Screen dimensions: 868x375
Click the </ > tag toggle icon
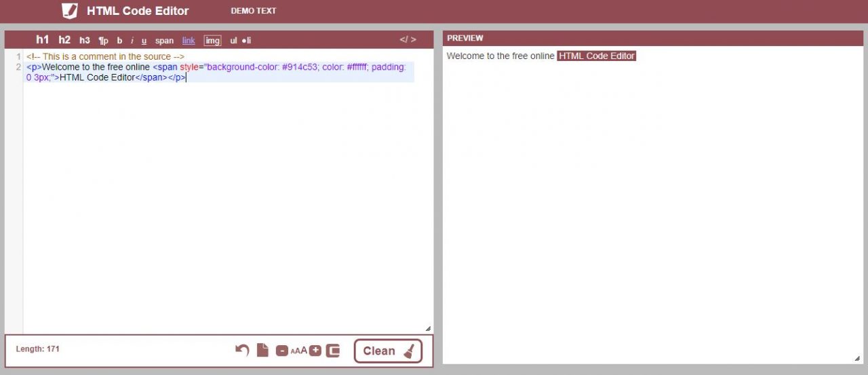(x=408, y=39)
